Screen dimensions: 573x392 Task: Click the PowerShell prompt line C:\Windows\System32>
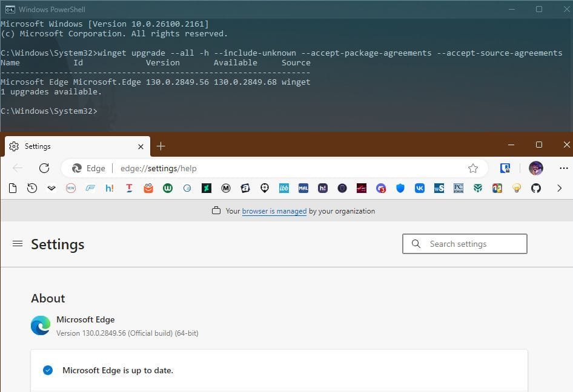[49, 111]
